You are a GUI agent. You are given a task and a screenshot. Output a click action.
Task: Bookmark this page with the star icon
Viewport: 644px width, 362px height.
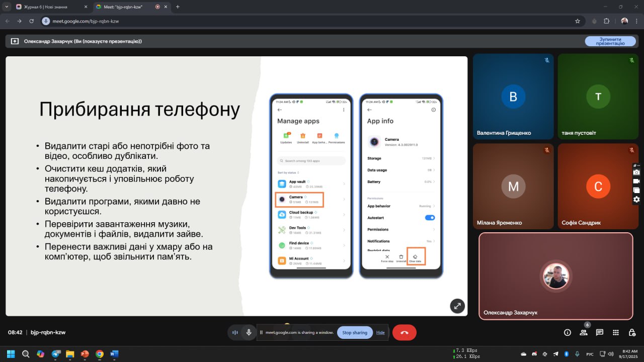click(x=578, y=21)
